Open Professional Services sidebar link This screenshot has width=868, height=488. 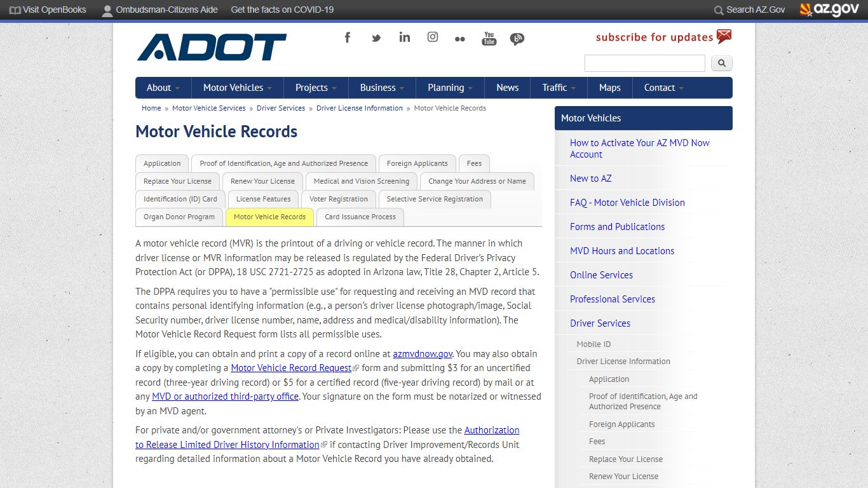(x=613, y=299)
